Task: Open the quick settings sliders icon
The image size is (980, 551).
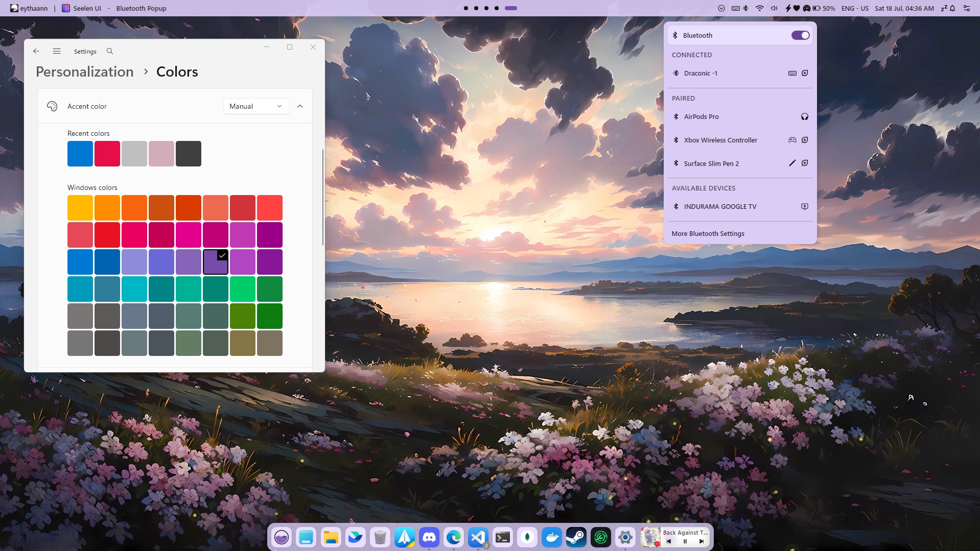Action: click(x=967, y=8)
